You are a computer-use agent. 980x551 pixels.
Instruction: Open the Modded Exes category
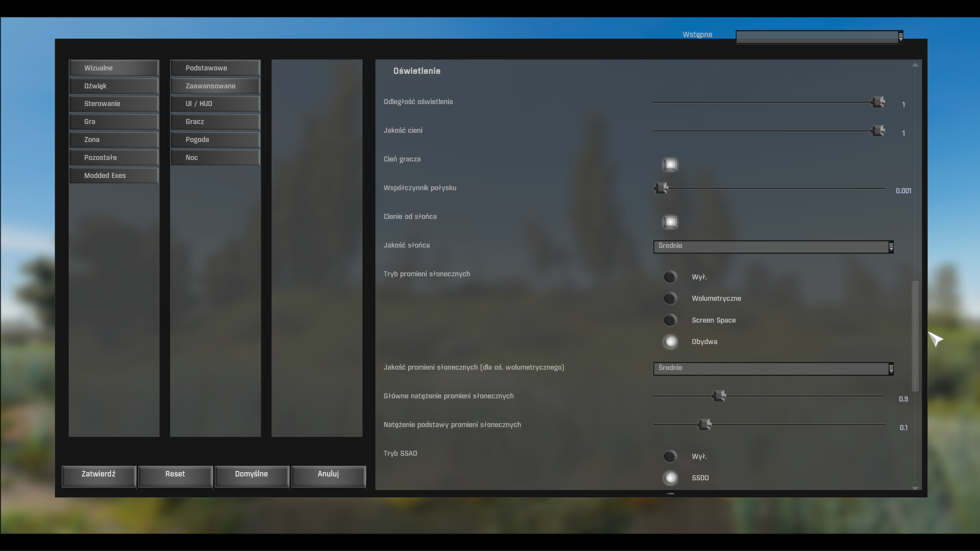[x=114, y=176]
